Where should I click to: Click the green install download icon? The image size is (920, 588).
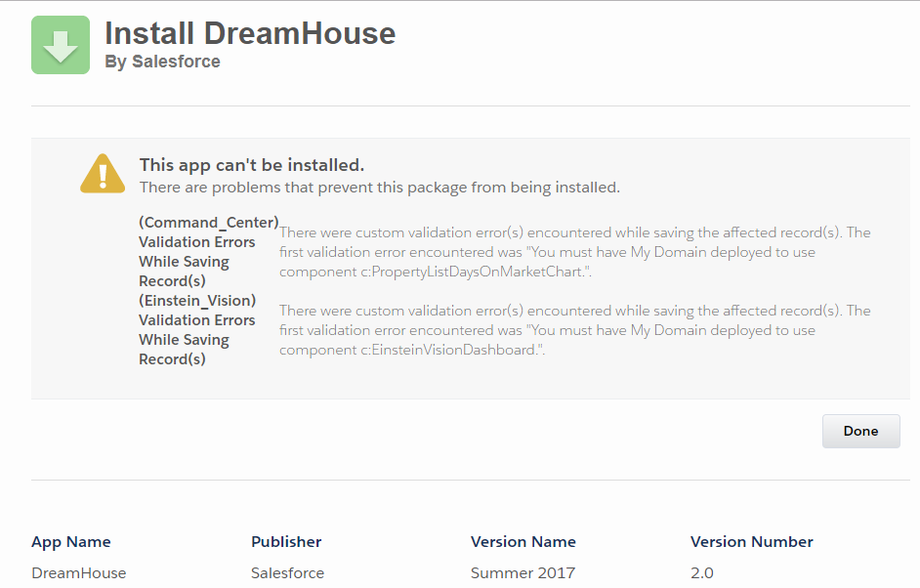click(61, 45)
